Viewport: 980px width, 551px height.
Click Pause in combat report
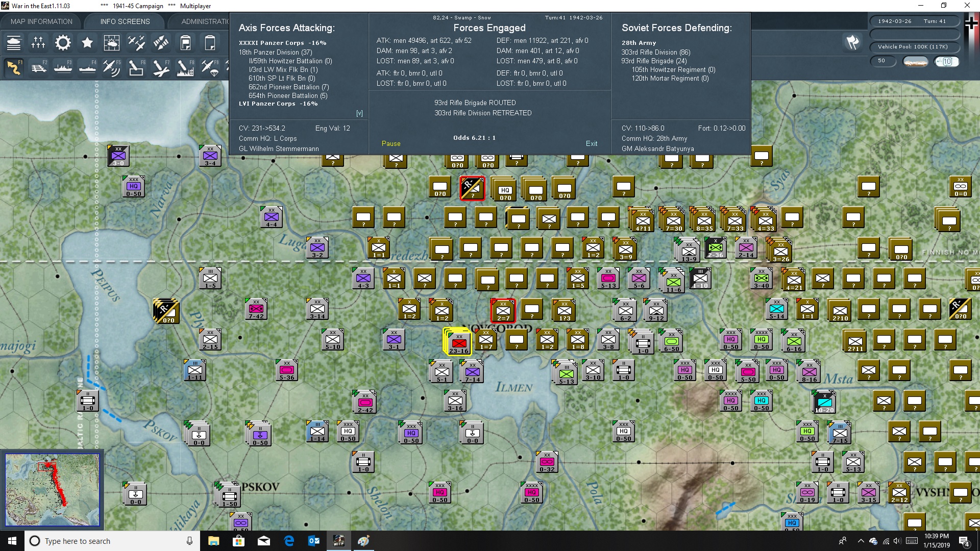[391, 143]
